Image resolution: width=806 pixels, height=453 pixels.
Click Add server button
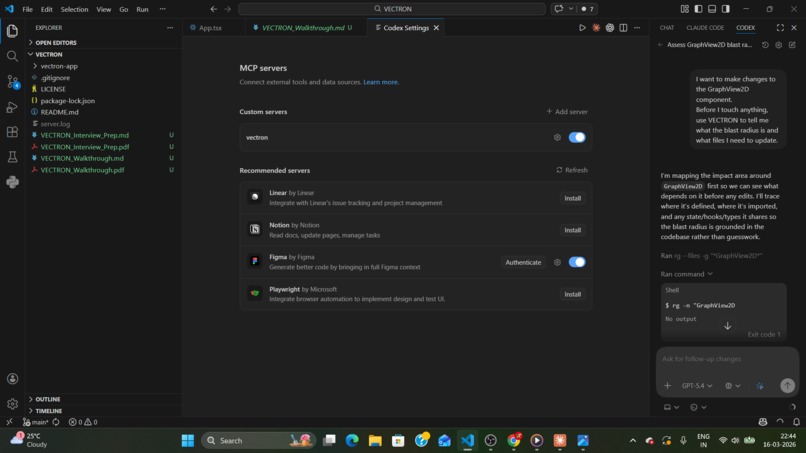pos(566,112)
